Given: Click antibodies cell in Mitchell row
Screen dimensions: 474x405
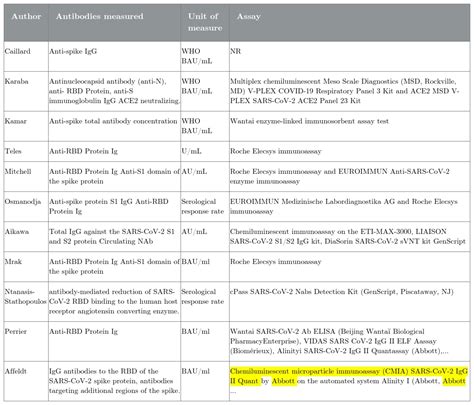Looking at the screenshot, I should (x=114, y=176).
